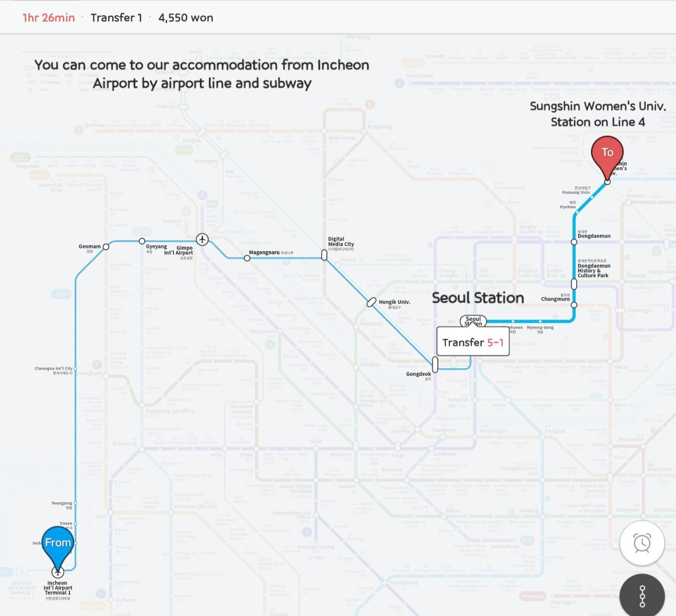Select Hongik Univ. station marker

pyautogui.click(x=371, y=302)
